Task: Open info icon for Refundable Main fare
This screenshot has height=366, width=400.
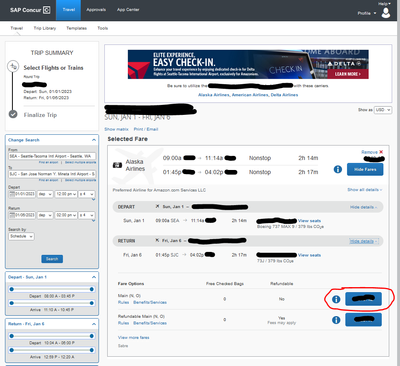Action: pos(336,320)
